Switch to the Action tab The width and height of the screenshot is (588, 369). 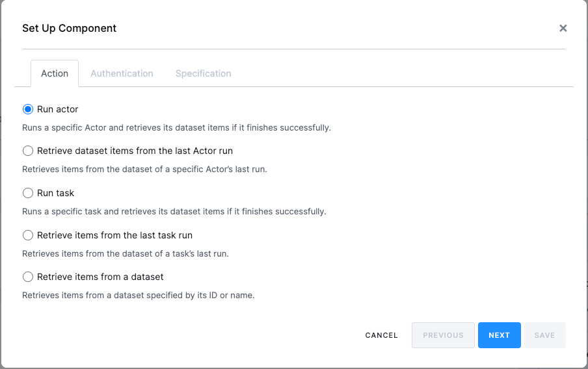55,73
